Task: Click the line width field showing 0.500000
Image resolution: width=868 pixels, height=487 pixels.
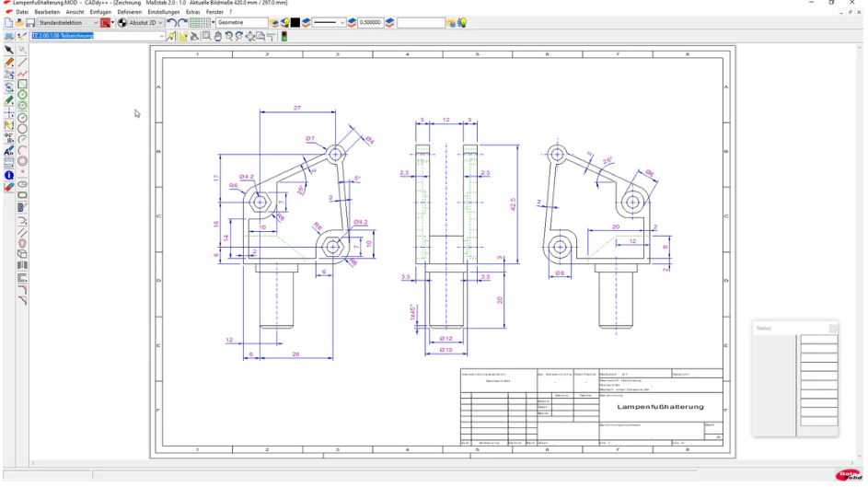Action: point(370,22)
